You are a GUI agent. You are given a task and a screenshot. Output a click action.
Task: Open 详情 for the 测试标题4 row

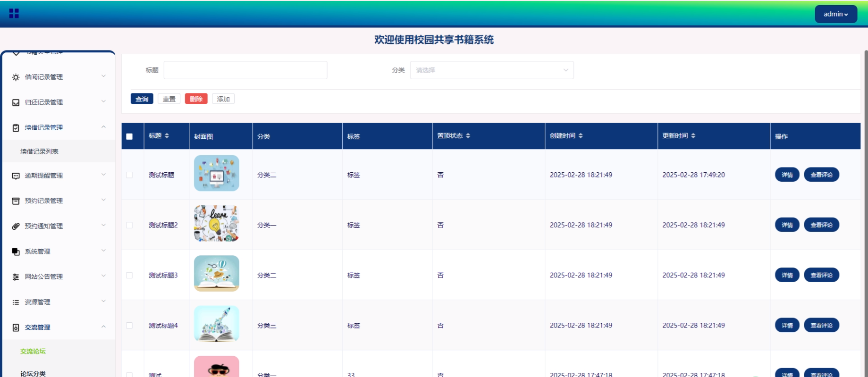787,326
